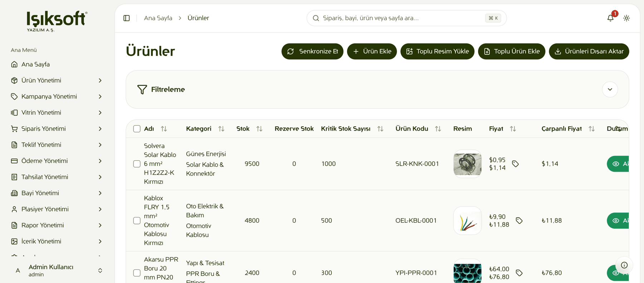Click the price tag icon in the OEL-KBL-0001 row
644x283 pixels.
click(519, 221)
